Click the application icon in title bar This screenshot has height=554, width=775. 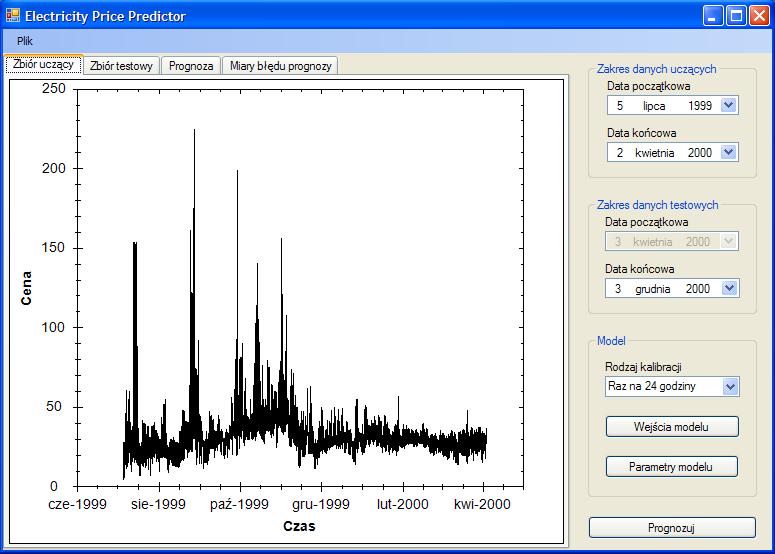point(13,16)
